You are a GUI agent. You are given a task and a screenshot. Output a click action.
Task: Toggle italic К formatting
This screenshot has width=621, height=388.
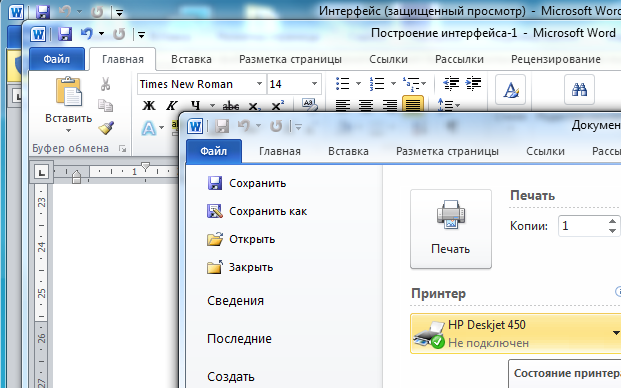click(172, 105)
